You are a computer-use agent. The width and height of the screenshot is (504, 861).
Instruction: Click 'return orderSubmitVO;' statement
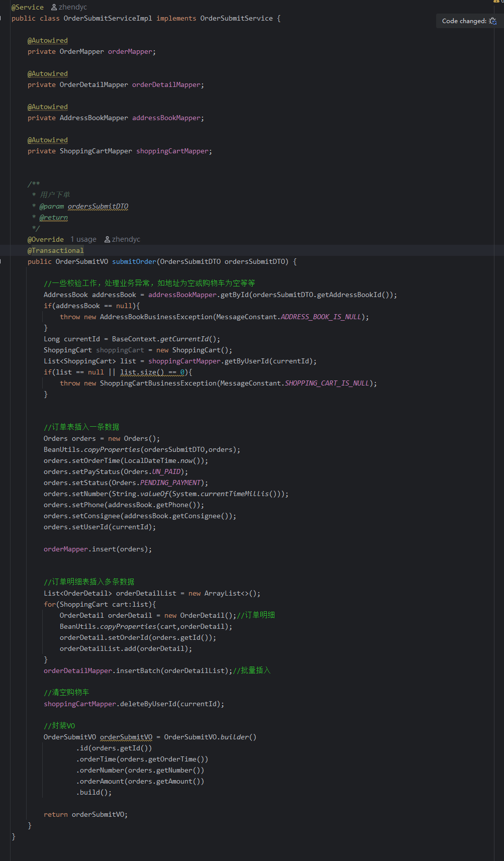(86, 814)
